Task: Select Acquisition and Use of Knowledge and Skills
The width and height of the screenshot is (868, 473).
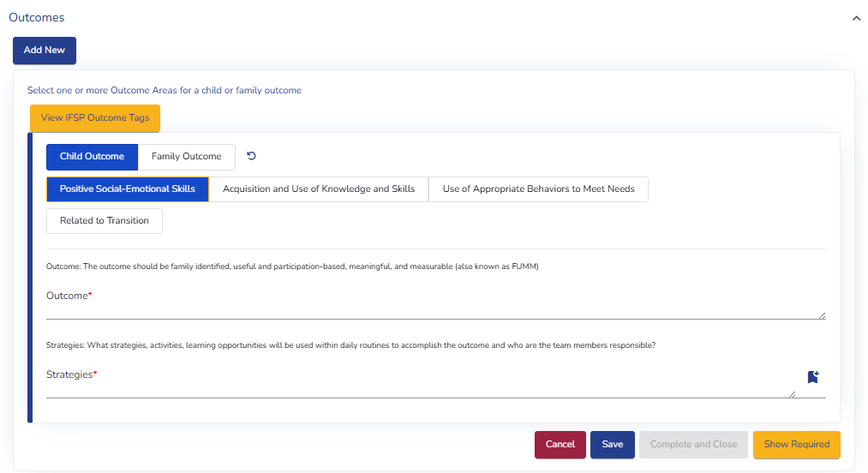Action: coord(319,189)
